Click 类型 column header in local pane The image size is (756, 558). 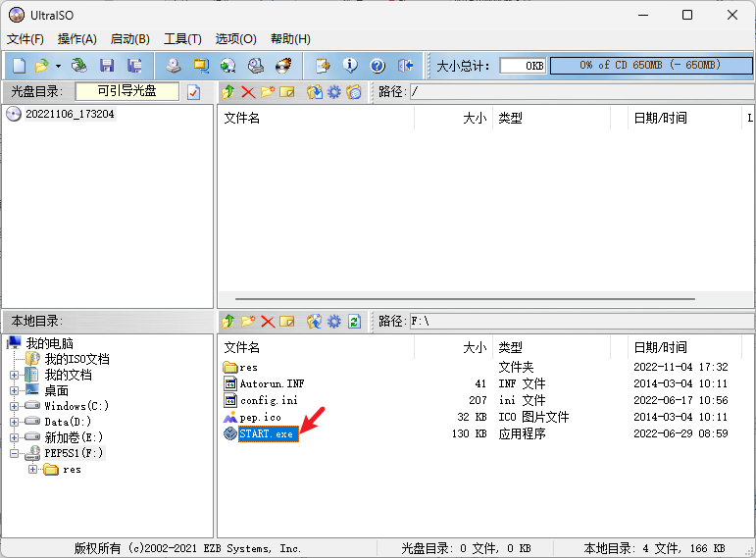pyautogui.click(x=552, y=348)
